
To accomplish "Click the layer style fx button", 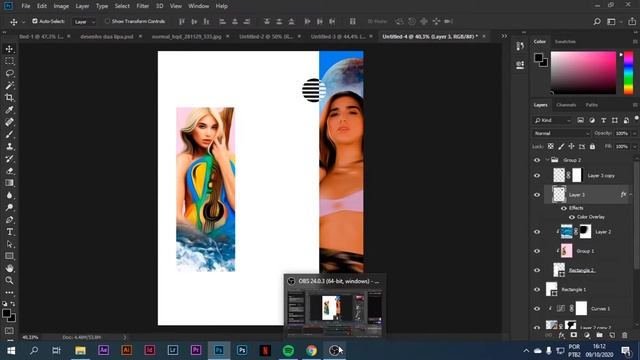I will [562, 335].
